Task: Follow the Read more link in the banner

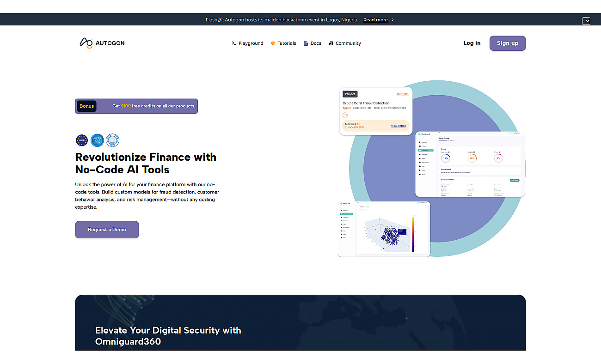Action: click(375, 20)
